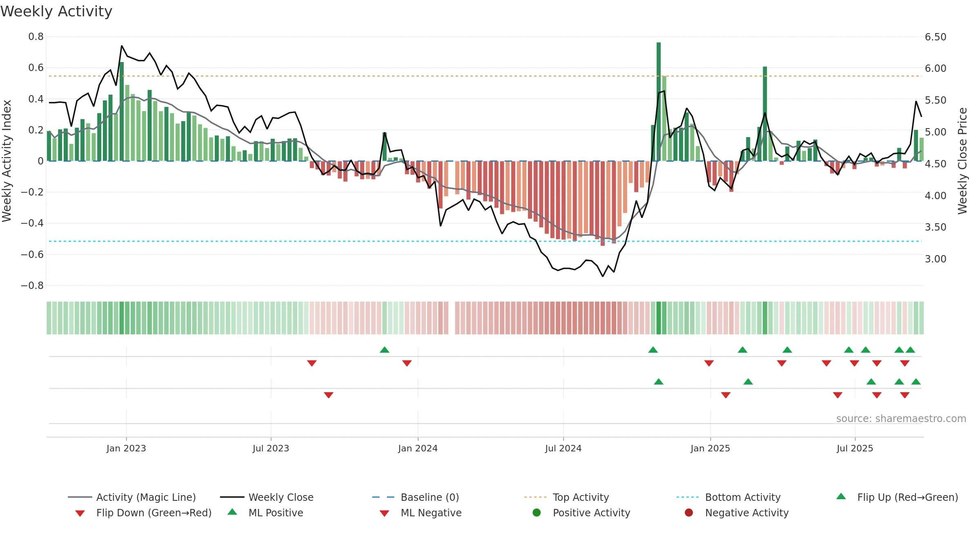
Task: Click the ML Positive green triangle legend icon
Action: click(x=232, y=512)
